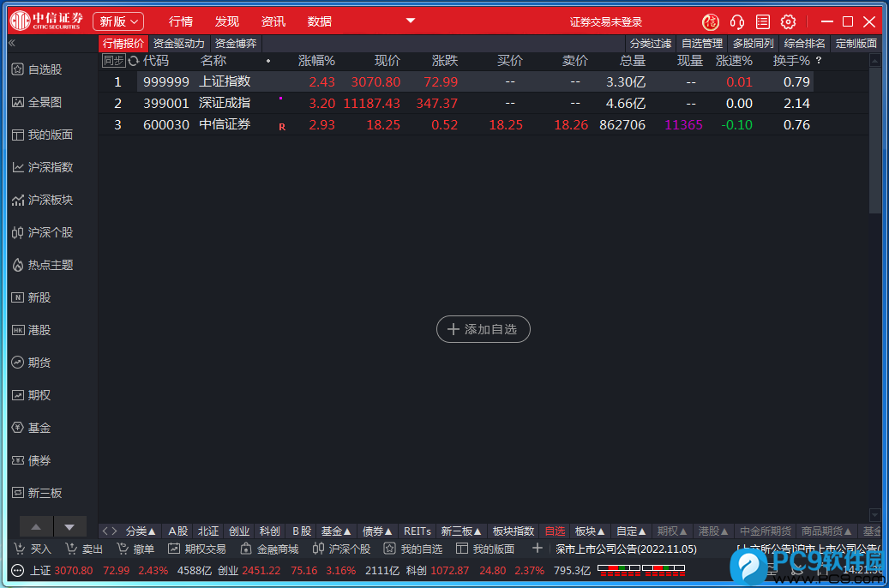Click the market breadth red-green bar
Image resolution: width=889 pixels, height=588 pixels.
pos(641,570)
